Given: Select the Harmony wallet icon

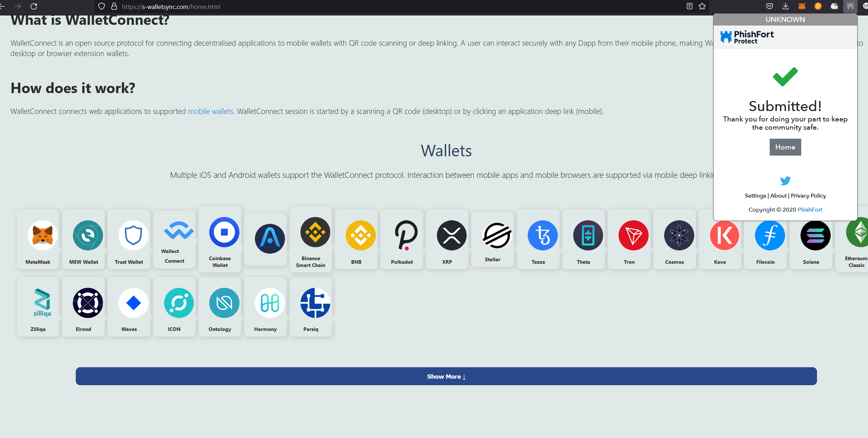Looking at the screenshot, I should click(x=270, y=303).
